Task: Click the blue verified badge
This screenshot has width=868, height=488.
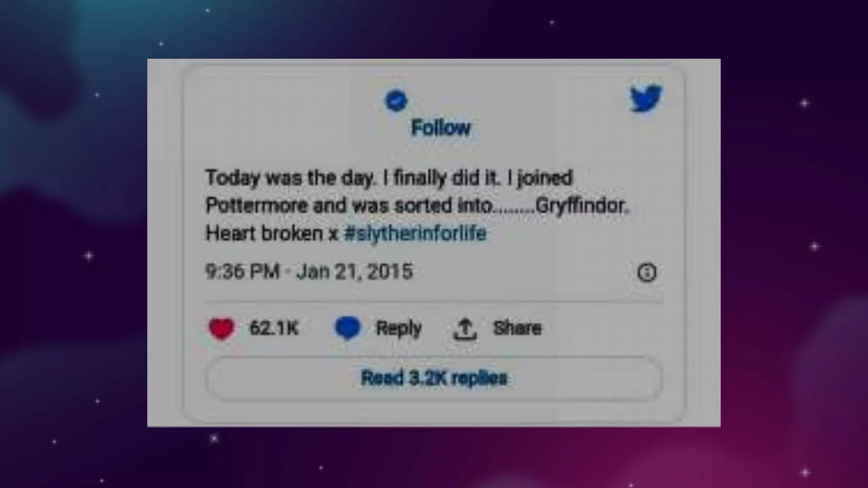Action: coord(396,101)
